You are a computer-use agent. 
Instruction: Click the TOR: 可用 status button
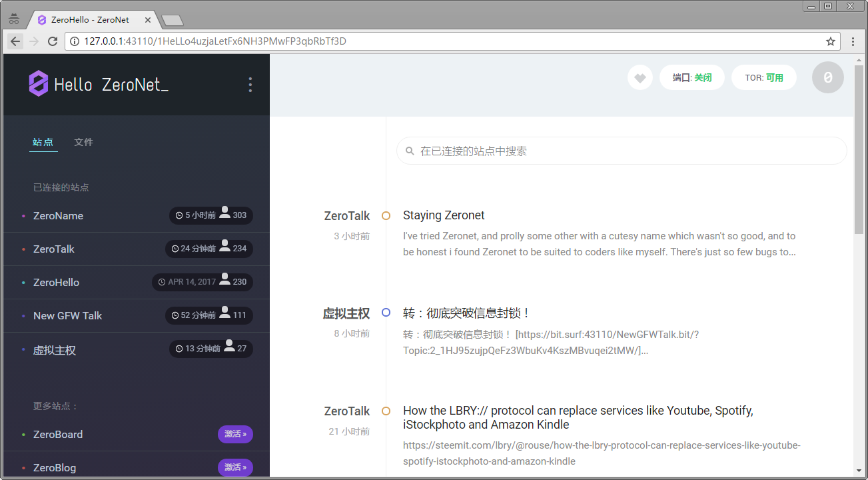tap(764, 78)
